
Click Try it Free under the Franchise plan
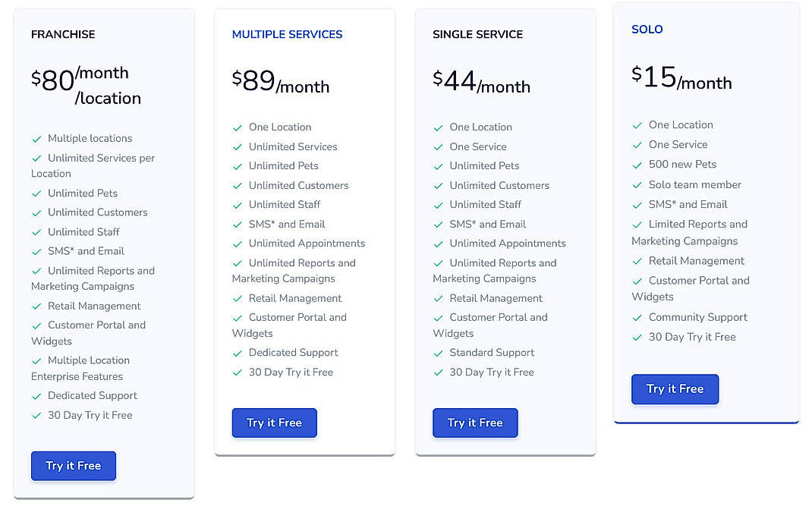73,467
